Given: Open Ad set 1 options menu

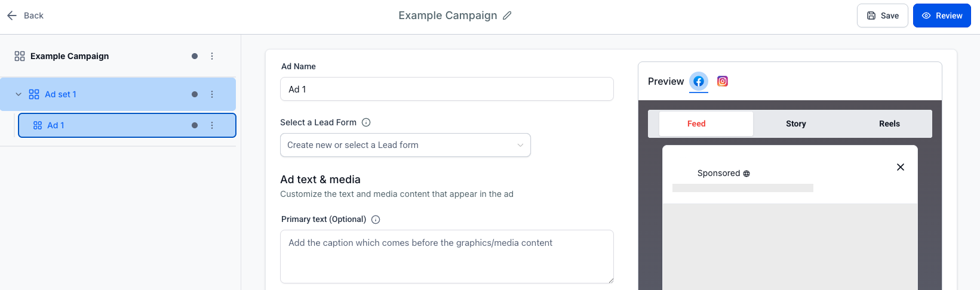Looking at the screenshot, I should click(212, 94).
